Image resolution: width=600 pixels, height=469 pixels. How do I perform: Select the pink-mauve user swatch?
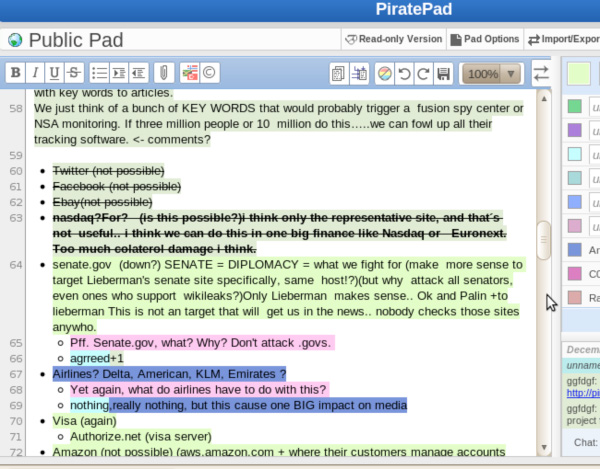[574, 226]
